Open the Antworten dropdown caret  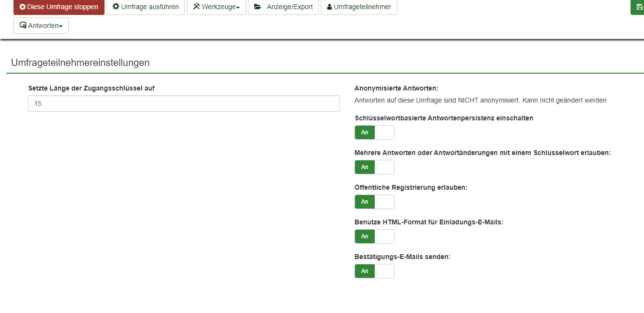point(61,26)
